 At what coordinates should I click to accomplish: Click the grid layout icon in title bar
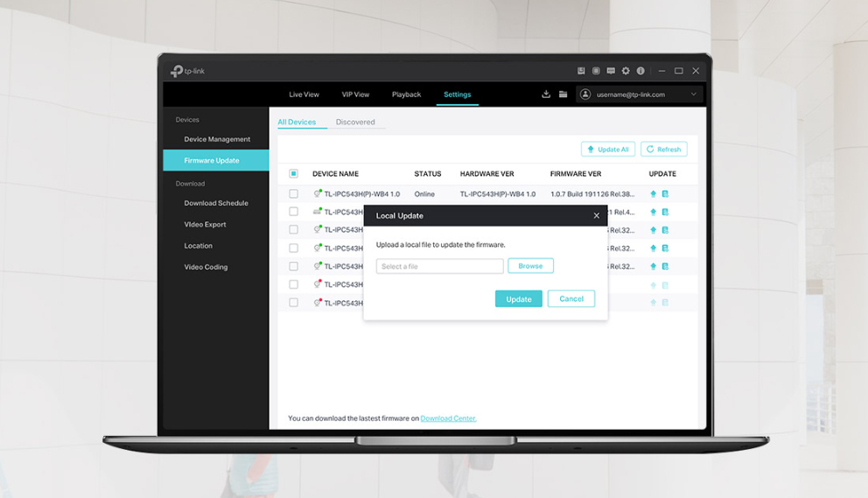tap(596, 71)
